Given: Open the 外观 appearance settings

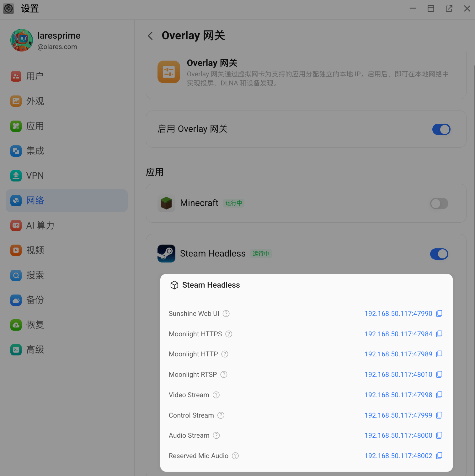Looking at the screenshot, I should point(67,101).
